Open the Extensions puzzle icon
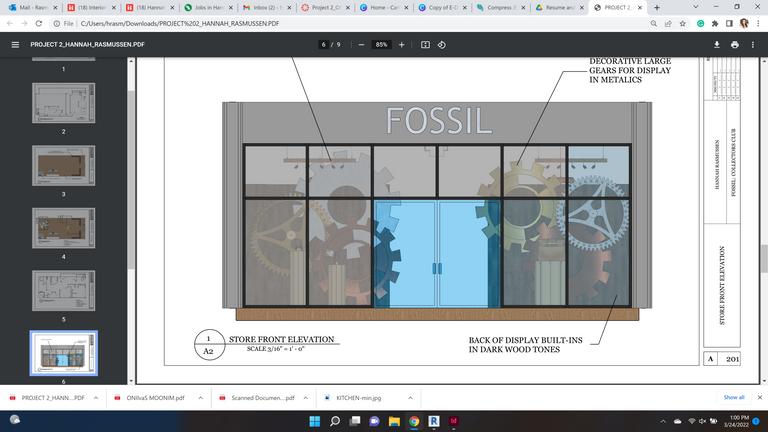This screenshot has width=768, height=432. 715,24
